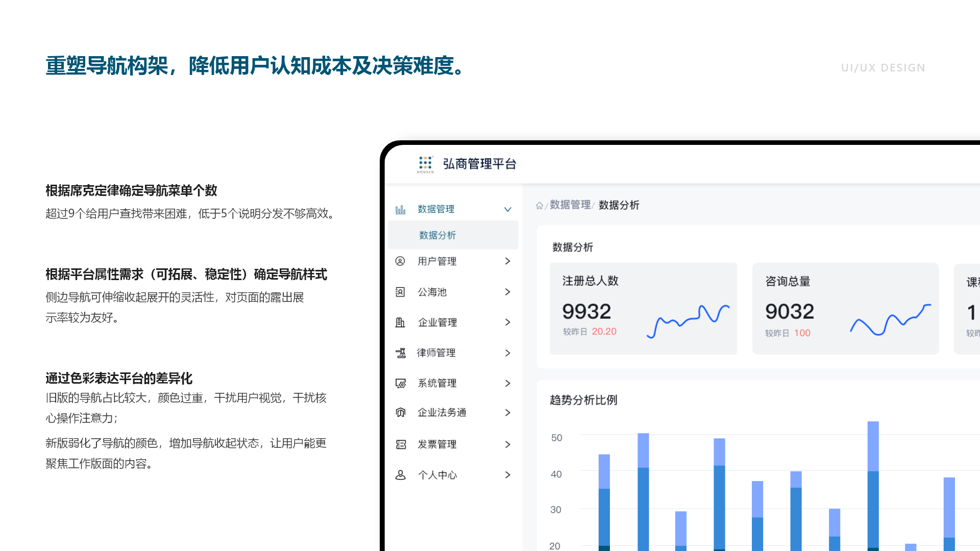980x551 pixels.
Task: Collapse the 数据管理 menu chevron
Action: coord(507,210)
